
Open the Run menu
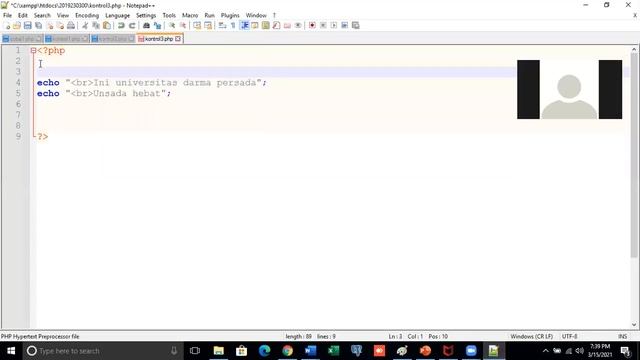click(x=209, y=15)
